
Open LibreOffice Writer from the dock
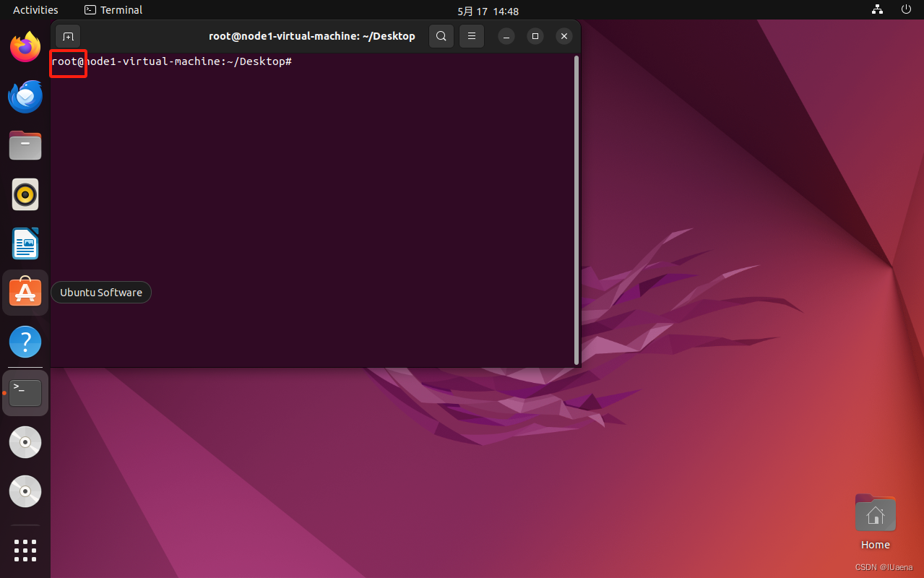pyautogui.click(x=25, y=243)
